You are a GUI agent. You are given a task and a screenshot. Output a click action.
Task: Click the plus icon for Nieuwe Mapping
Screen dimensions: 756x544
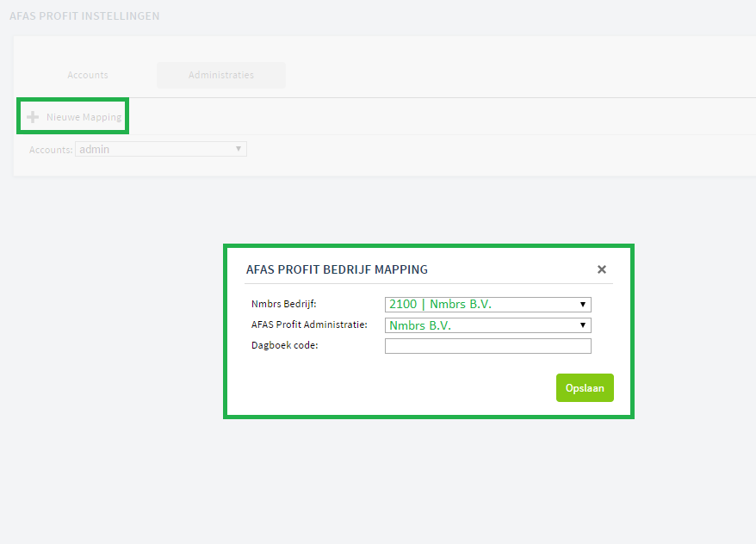click(33, 117)
